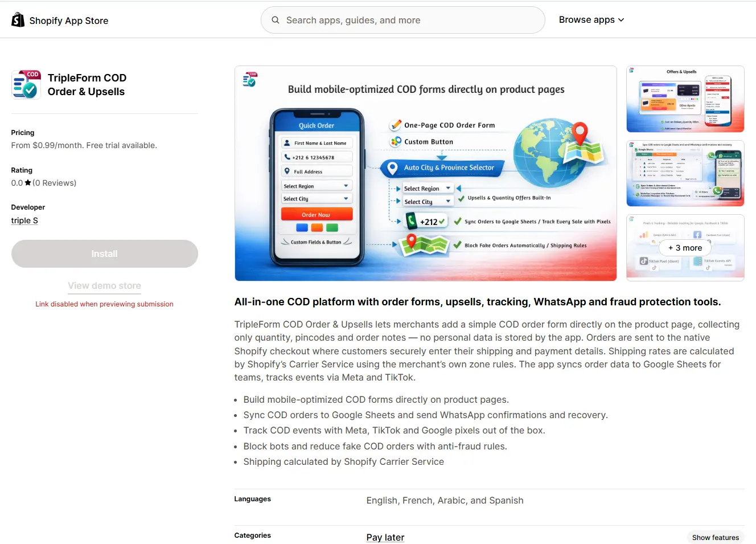Image resolution: width=756 pixels, height=544 pixels.
Task: Click the Categories label
Action: [253, 535]
